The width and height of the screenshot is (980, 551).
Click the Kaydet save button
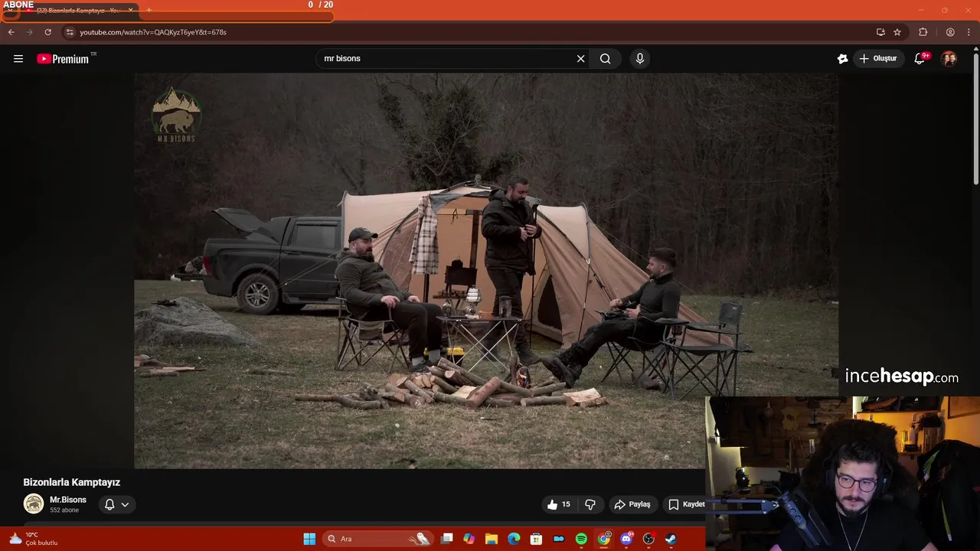point(686,504)
